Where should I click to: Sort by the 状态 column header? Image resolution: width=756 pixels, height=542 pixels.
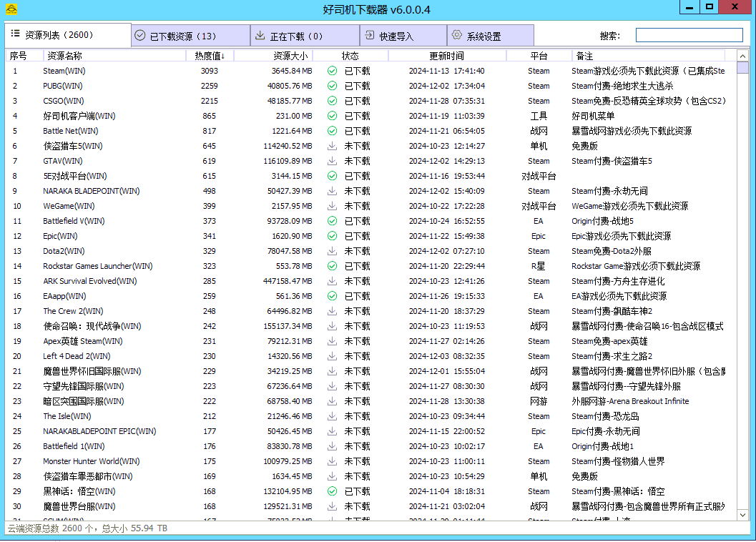click(350, 56)
